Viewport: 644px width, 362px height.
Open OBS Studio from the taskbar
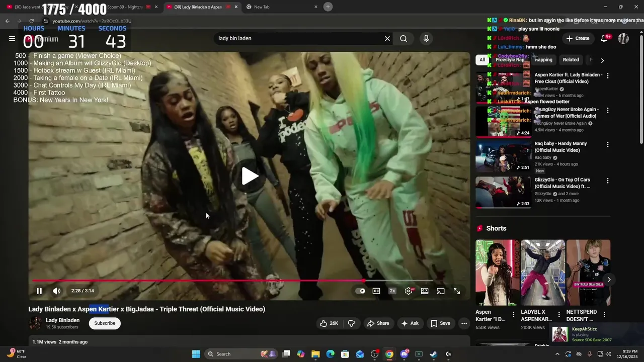pyautogui.click(x=374, y=354)
